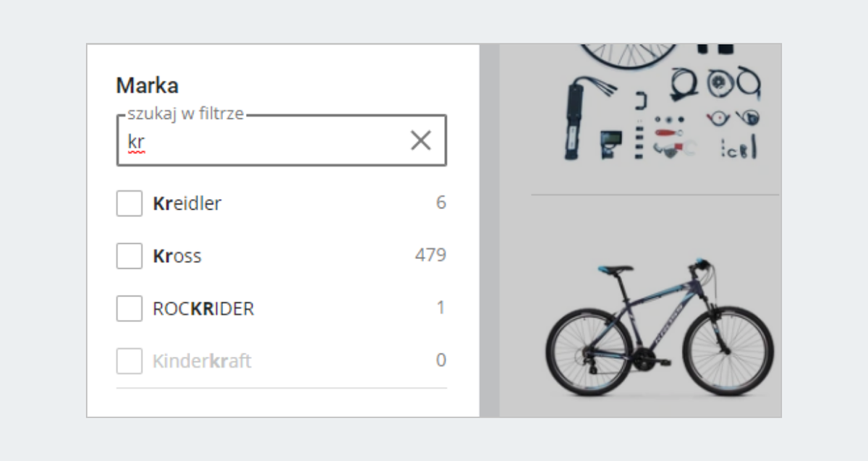Image resolution: width=868 pixels, height=461 pixels.
Task: Enable the Kreidler brand checkbox
Action: [x=129, y=203]
